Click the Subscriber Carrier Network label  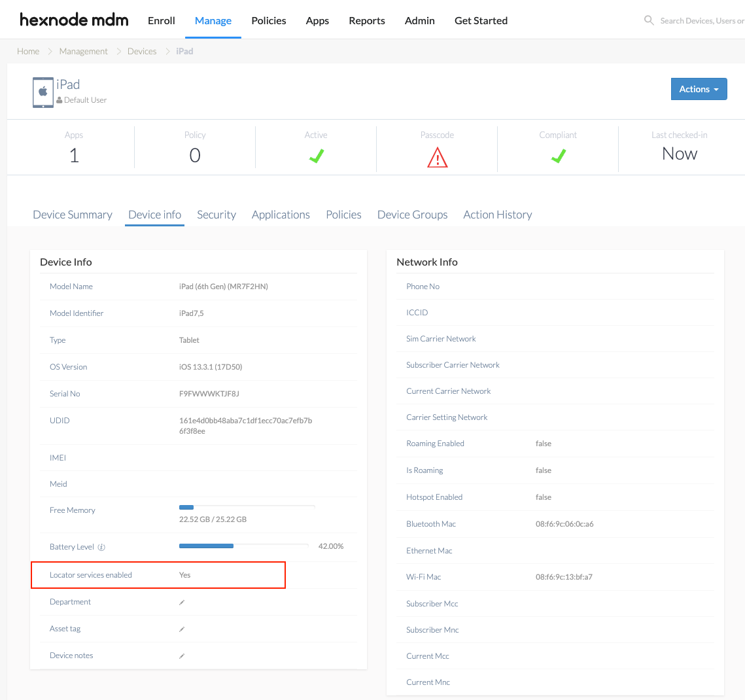[453, 365]
